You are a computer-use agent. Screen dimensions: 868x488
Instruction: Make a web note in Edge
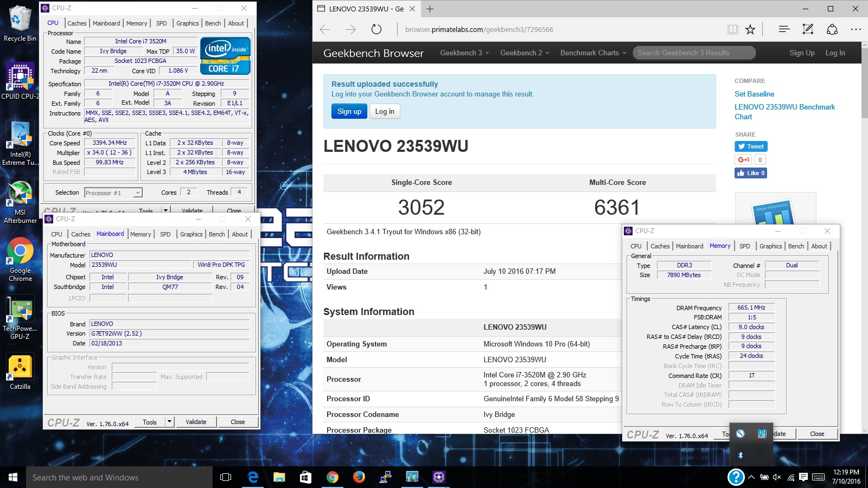pyautogui.click(x=808, y=29)
